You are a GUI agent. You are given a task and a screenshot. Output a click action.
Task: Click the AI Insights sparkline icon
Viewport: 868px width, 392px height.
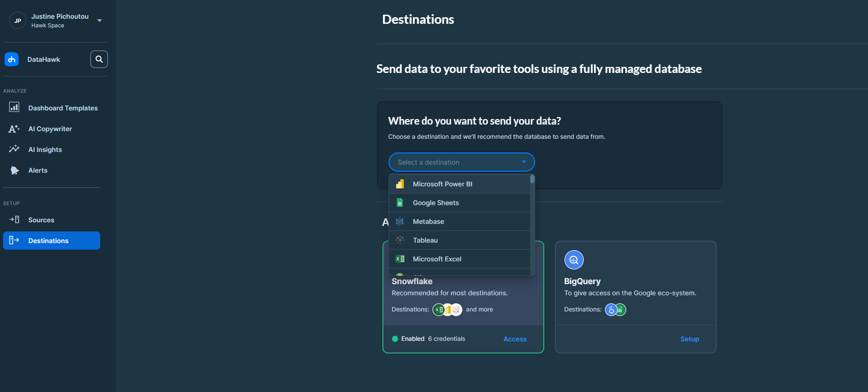pos(14,149)
